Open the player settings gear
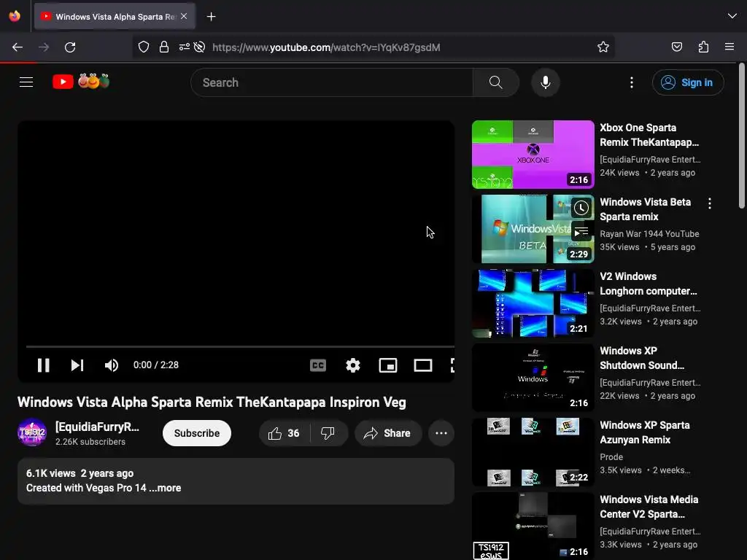The image size is (747, 560). click(353, 365)
